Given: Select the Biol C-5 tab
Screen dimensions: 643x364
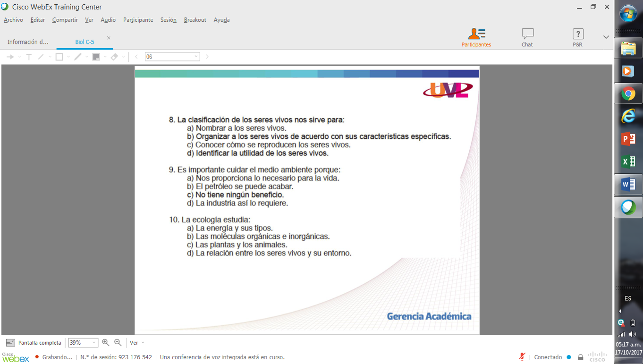Looking at the screenshot, I should (85, 42).
